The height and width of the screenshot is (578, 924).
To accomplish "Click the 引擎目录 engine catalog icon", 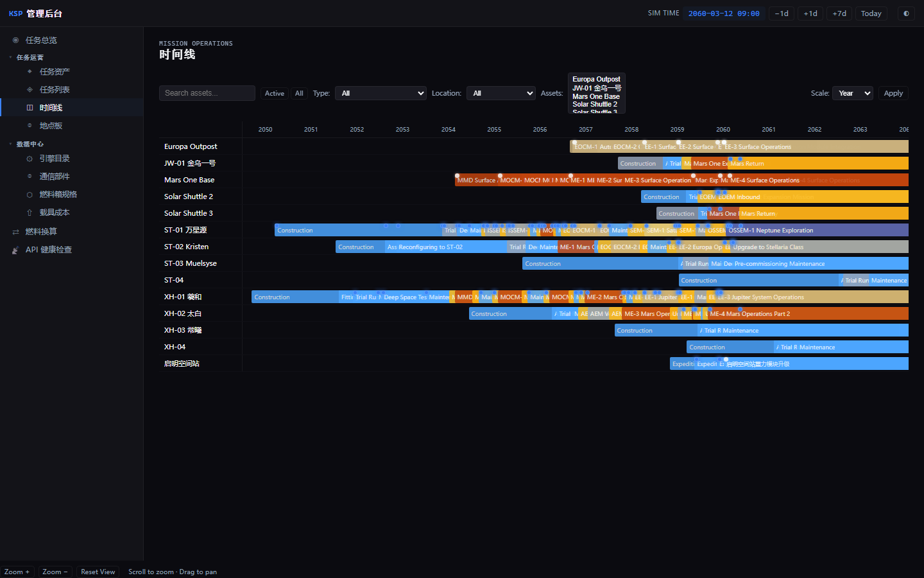I will point(30,158).
